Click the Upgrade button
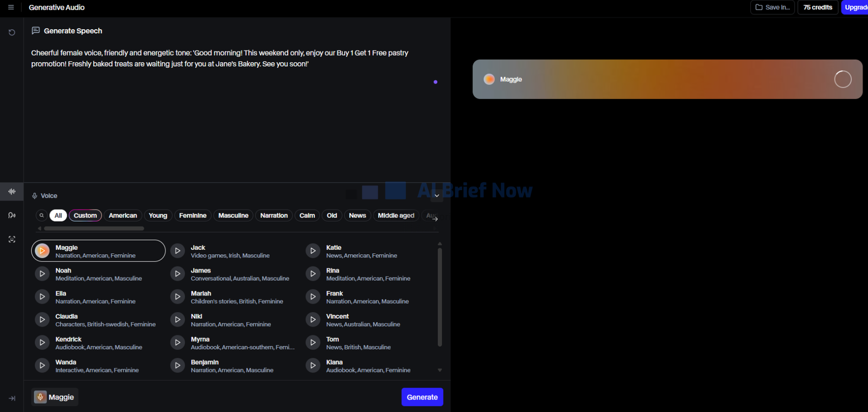868x412 pixels. (855, 8)
